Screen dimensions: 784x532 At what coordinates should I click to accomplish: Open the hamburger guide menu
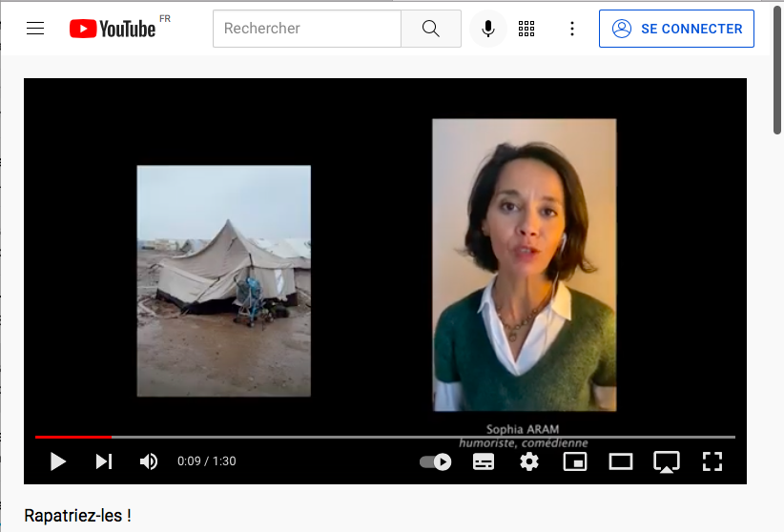35,29
